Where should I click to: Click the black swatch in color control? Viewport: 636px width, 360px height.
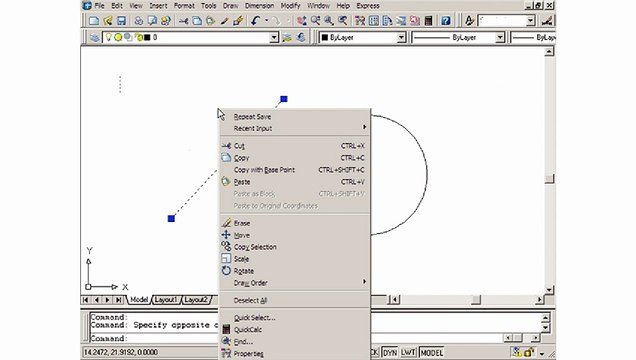coord(325,37)
